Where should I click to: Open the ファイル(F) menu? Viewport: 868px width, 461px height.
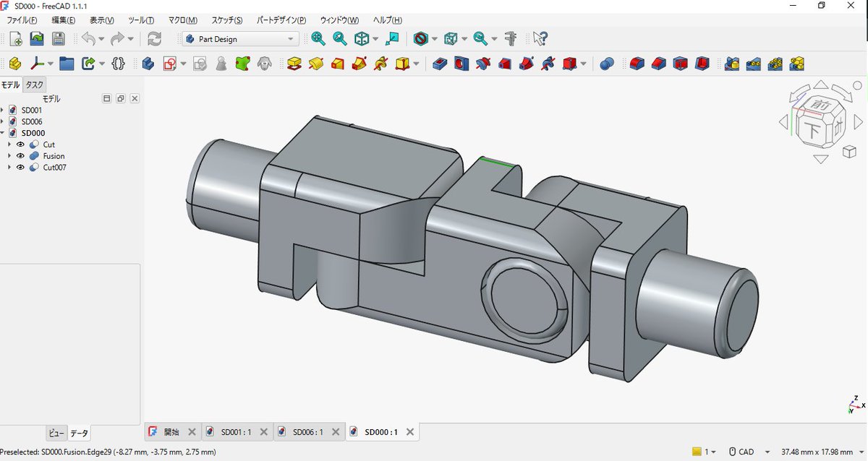(22, 20)
